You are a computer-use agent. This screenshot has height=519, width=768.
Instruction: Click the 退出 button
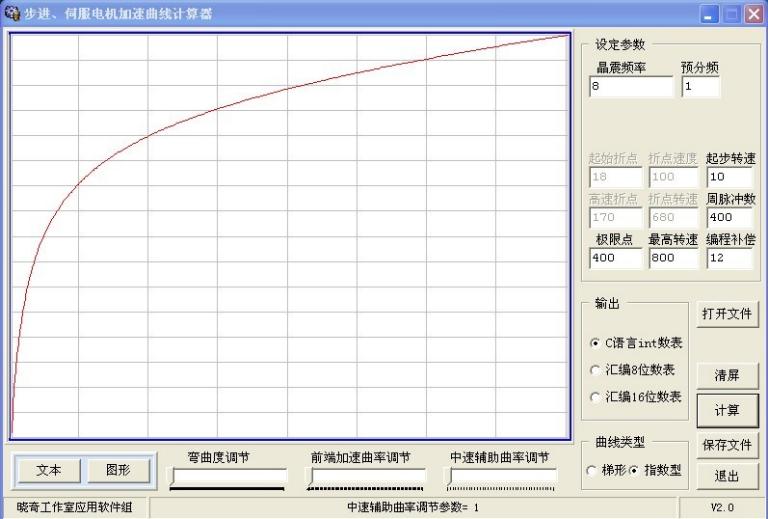click(727, 476)
